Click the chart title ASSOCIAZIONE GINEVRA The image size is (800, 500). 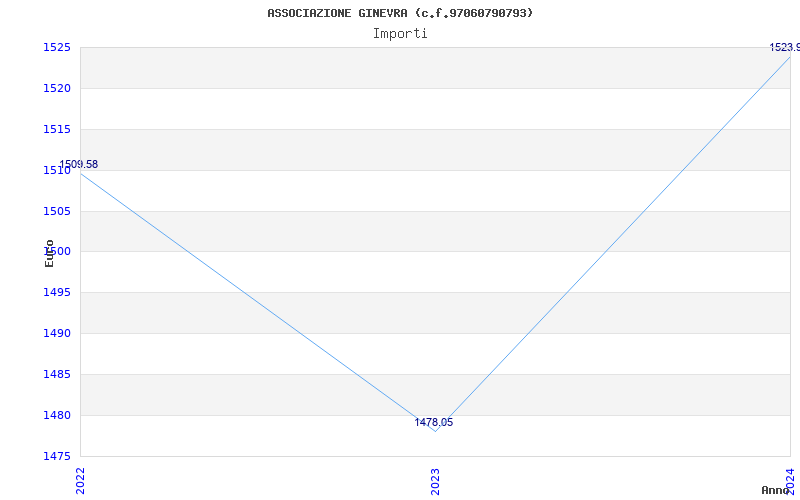(x=400, y=13)
